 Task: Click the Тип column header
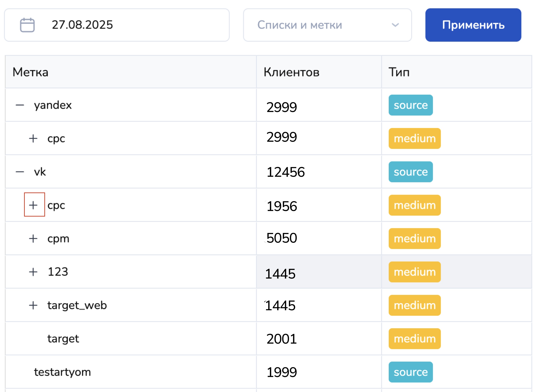(x=399, y=72)
